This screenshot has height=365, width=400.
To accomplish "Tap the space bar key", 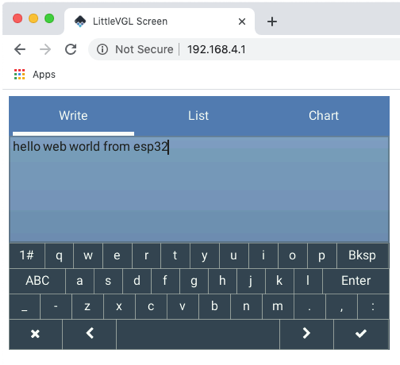I will pos(198,334).
